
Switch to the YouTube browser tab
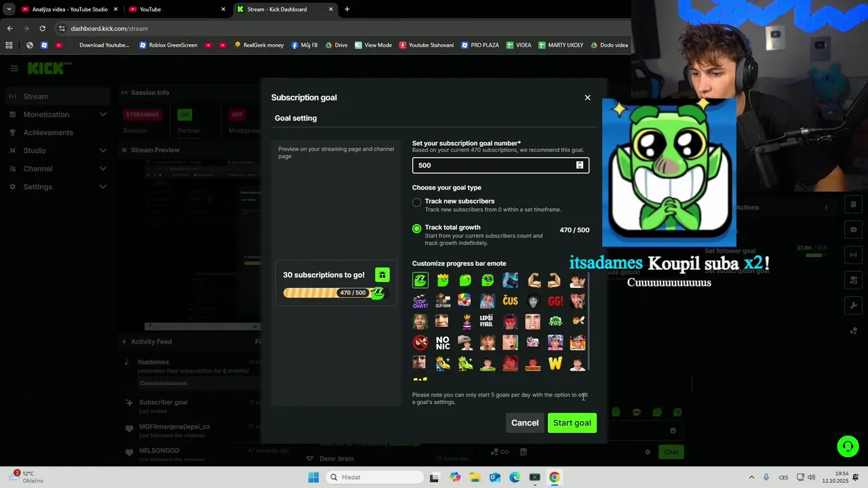[178, 9]
